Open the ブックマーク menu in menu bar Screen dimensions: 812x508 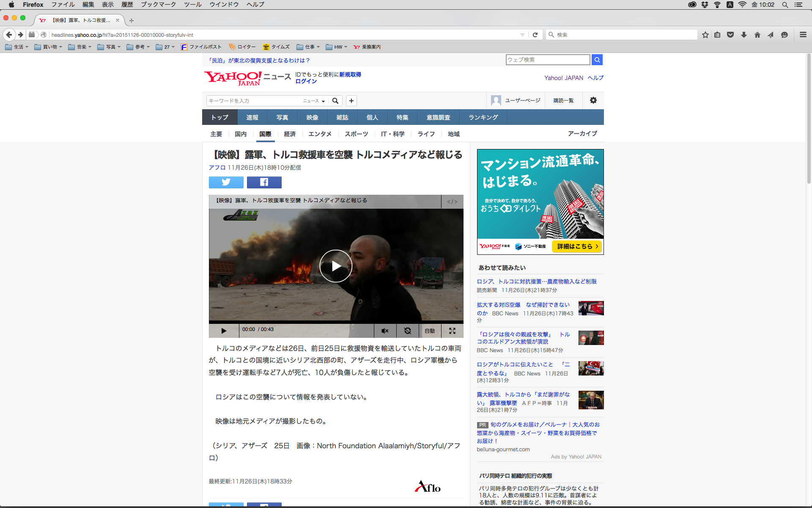click(x=158, y=5)
